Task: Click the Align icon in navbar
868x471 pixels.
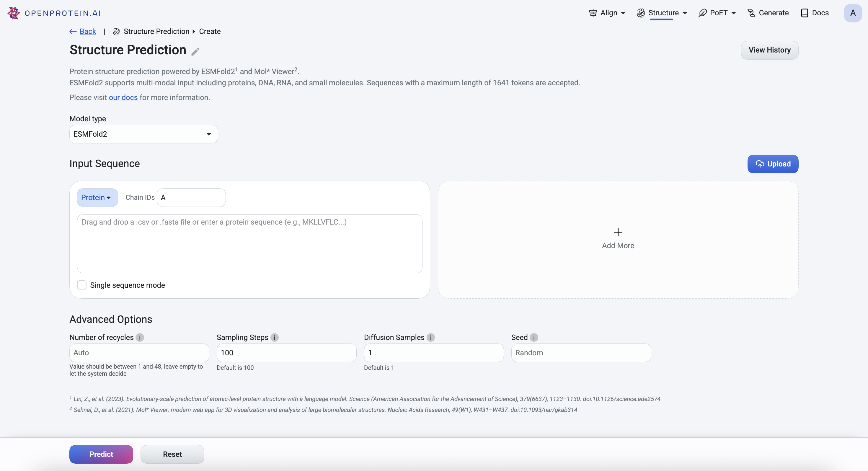Action: coord(593,13)
